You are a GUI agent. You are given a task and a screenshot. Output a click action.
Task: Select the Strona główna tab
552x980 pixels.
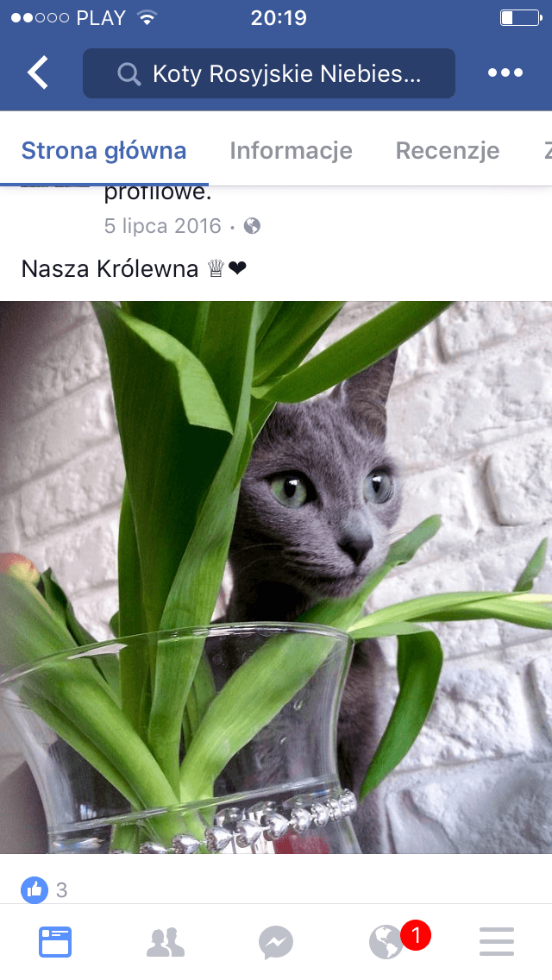point(103,151)
